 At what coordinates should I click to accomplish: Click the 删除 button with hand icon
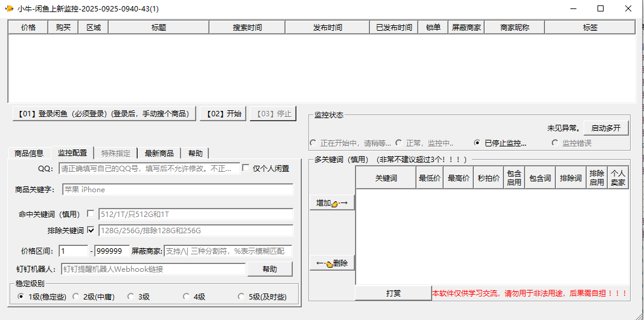[332, 263]
